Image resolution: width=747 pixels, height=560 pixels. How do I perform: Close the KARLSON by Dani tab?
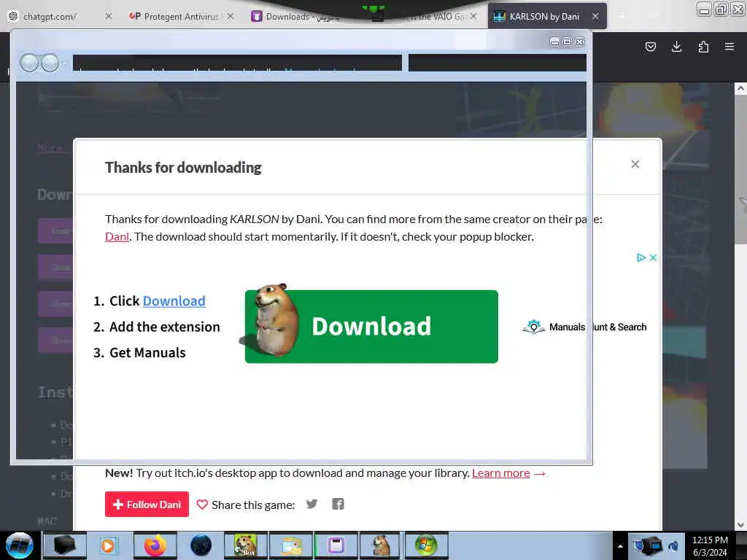point(595,16)
